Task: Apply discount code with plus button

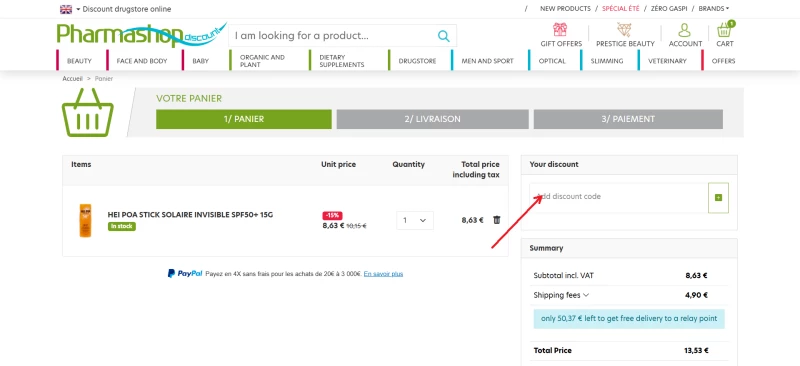Action: (x=718, y=198)
